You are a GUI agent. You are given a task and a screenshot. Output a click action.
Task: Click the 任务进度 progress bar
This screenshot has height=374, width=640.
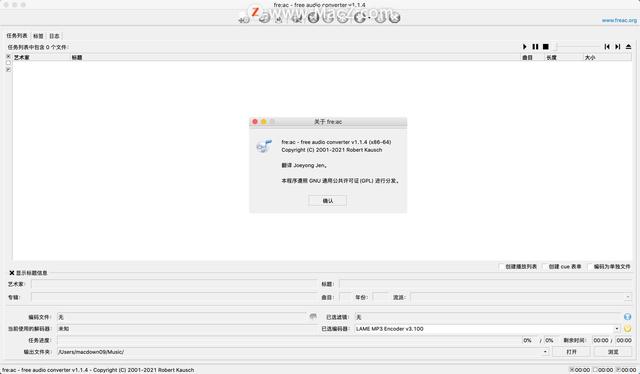click(290, 340)
